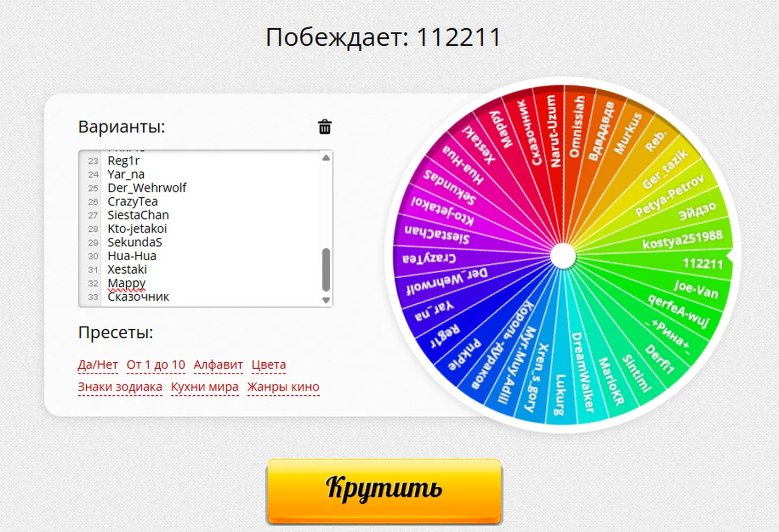Click the Сказочник line in variants list
The width and height of the screenshot is (779, 532).
point(138,297)
